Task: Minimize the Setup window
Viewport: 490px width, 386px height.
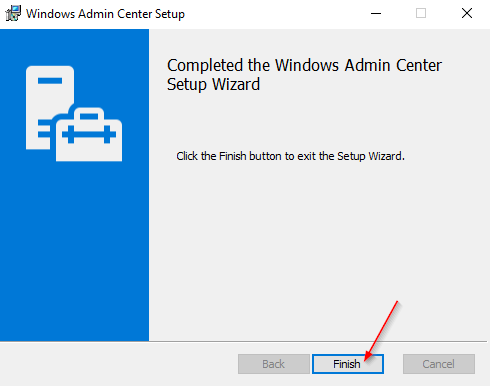Action: point(376,13)
